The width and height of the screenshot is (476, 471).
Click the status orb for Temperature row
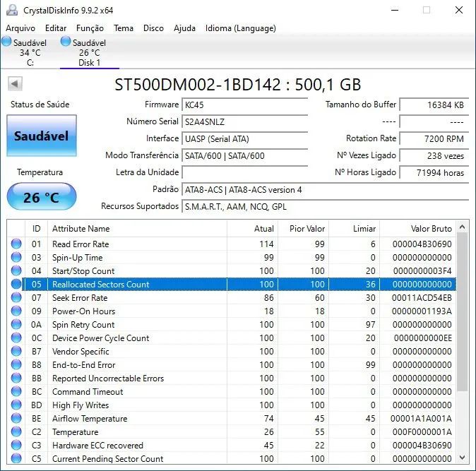16,431
